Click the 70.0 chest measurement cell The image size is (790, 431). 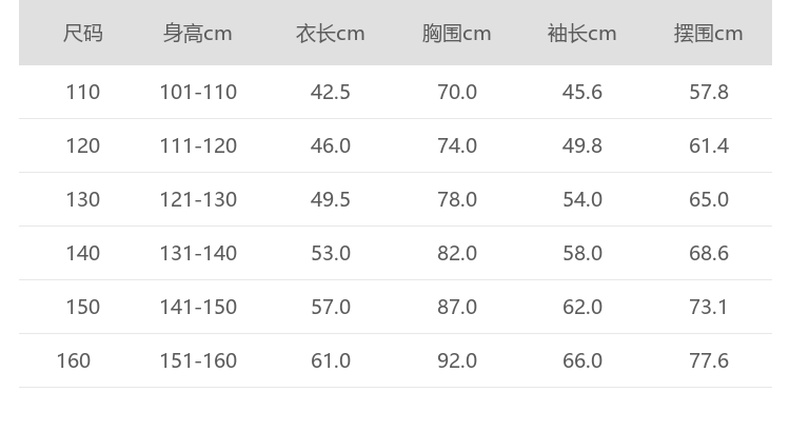point(457,92)
